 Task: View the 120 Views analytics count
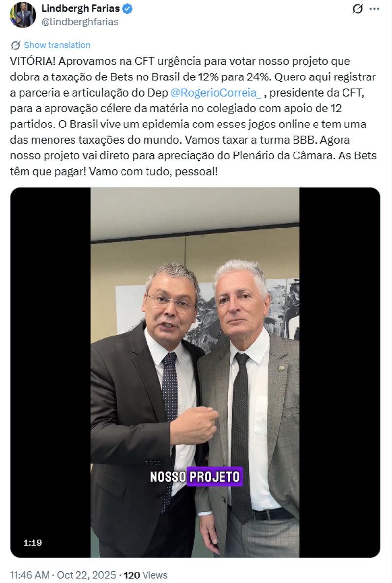(x=145, y=575)
